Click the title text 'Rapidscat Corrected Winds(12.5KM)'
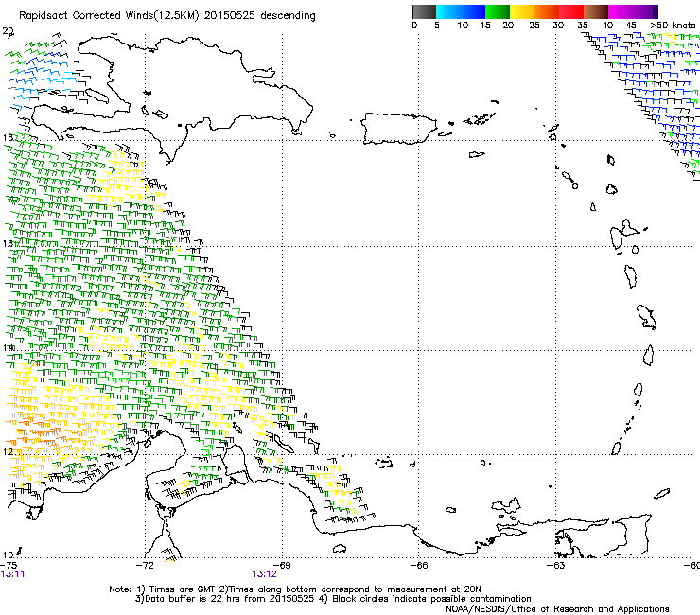Image resolution: width=700 pixels, height=615 pixels. click(x=109, y=16)
